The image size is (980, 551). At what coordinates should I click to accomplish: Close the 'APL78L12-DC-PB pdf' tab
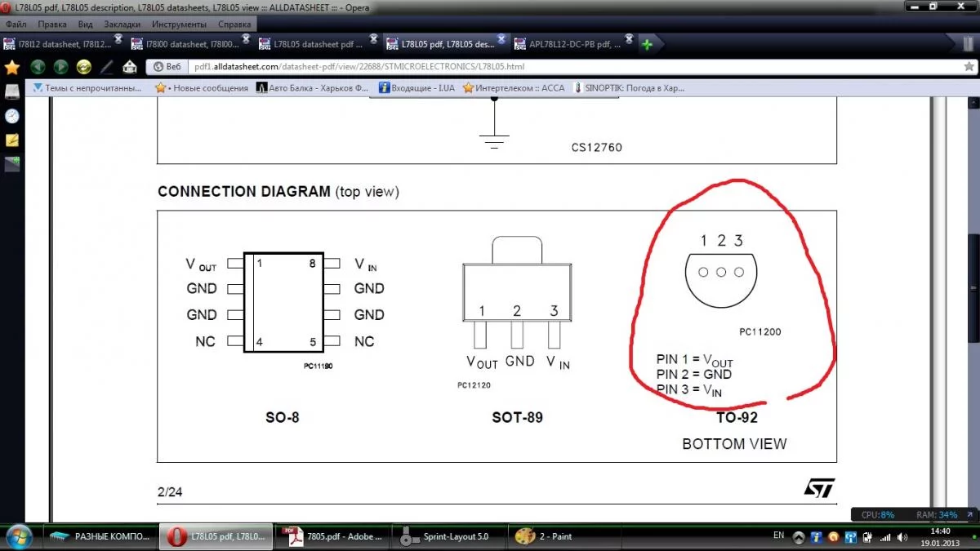[x=629, y=39]
